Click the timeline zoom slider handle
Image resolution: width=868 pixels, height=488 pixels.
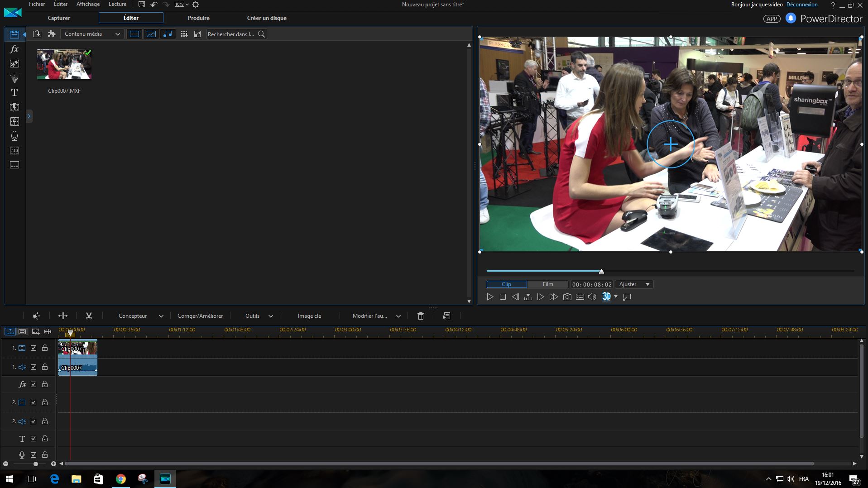pyautogui.click(x=36, y=464)
